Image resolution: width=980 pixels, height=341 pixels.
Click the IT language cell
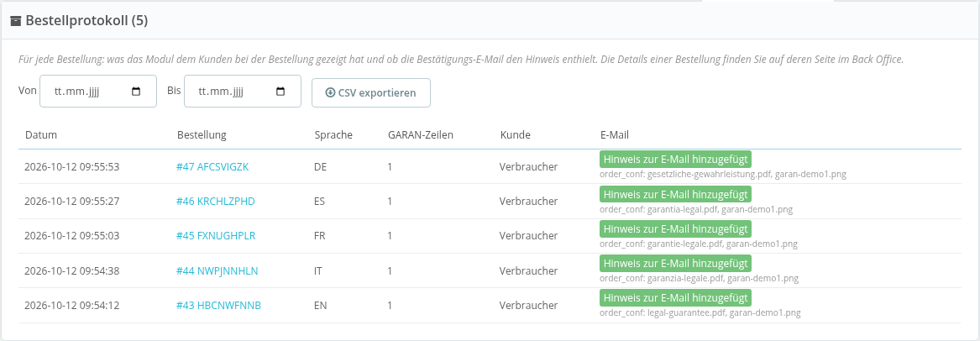click(x=318, y=271)
